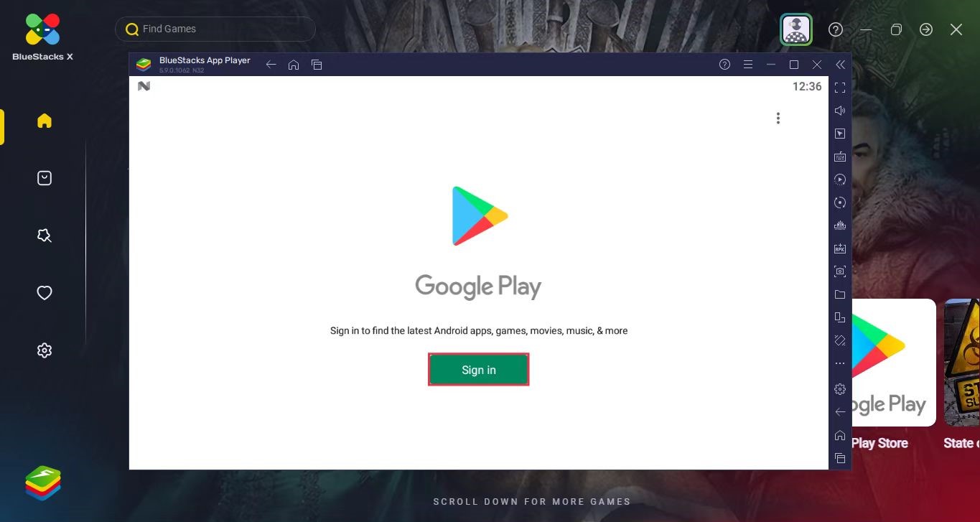Viewport: 980px width, 522px height.
Task: Open the user profile avatar
Action: (x=796, y=29)
